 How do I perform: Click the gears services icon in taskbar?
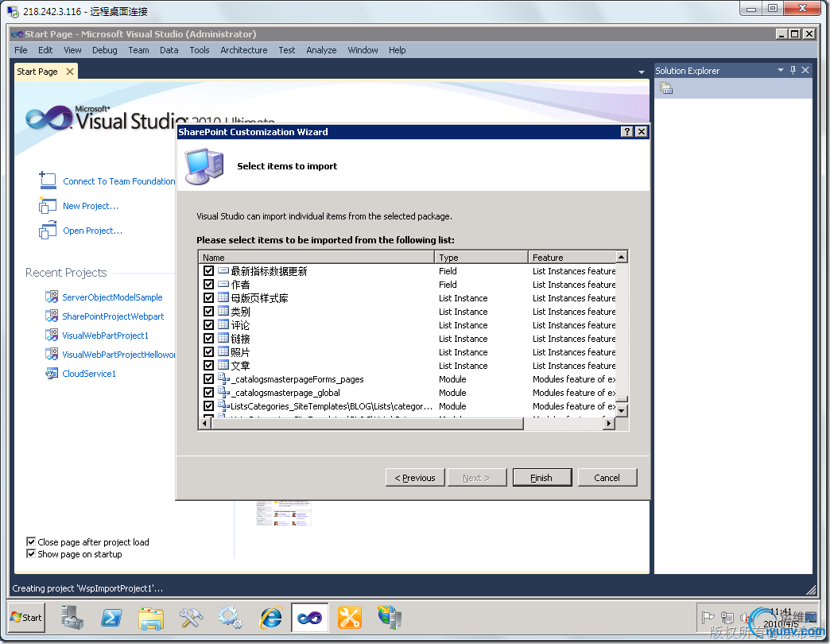(x=231, y=618)
